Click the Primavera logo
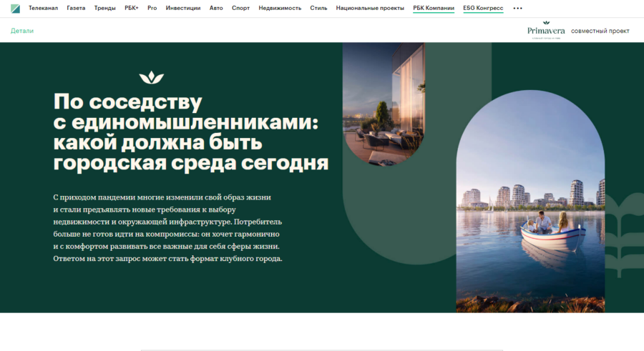Screen dimensions: 644x351 pyautogui.click(x=545, y=29)
